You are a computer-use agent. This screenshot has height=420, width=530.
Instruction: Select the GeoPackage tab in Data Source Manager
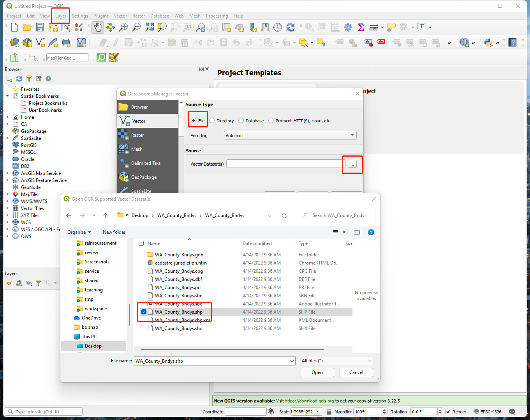pos(144,177)
